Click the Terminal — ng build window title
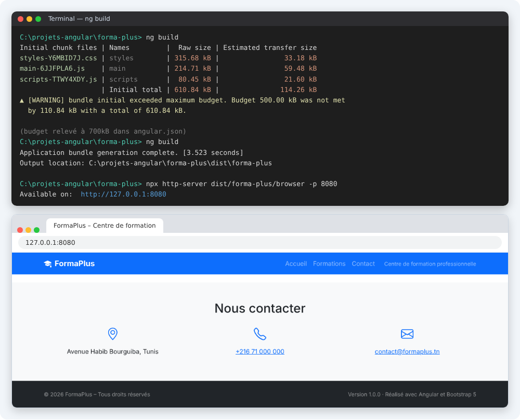Image resolution: width=520 pixels, height=420 pixels. 79,19
